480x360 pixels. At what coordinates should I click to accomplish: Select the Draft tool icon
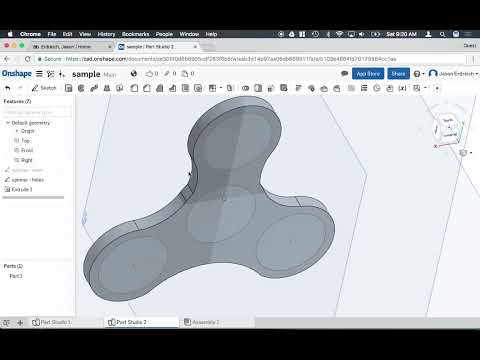pyautogui.click(x=160, y=88)
